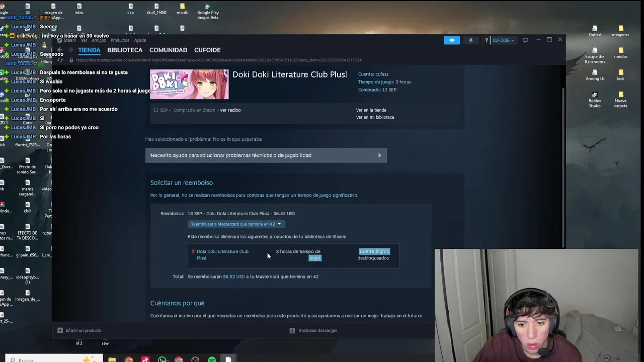Click the Steam help URL address bar

coord(219,60)
